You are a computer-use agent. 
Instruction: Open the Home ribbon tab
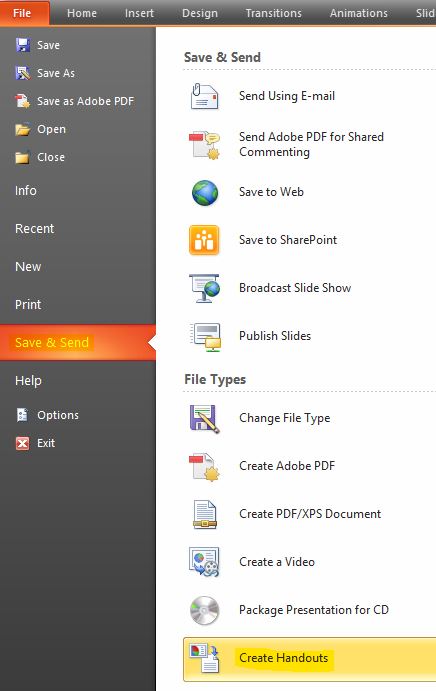coord(82,13)
